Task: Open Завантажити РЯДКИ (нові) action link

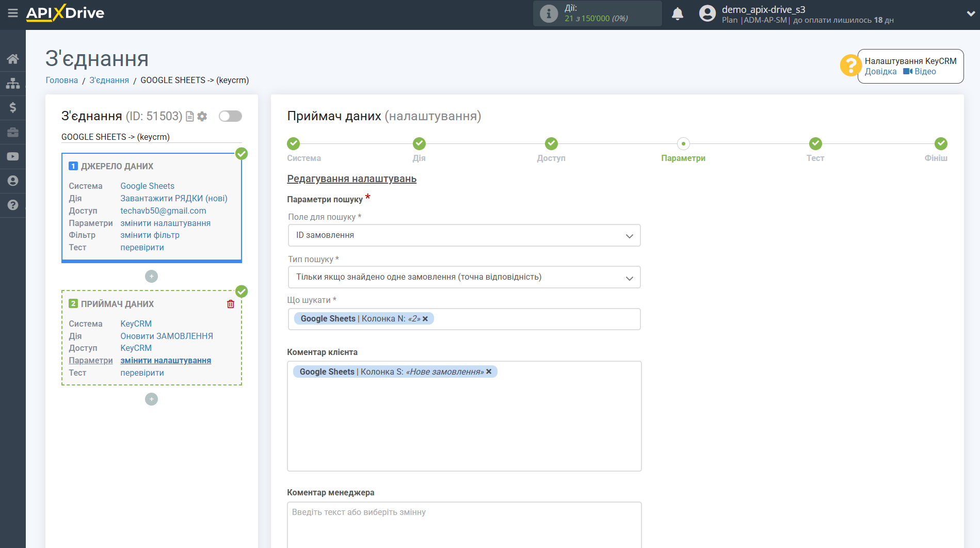Action: coord(174,199)
